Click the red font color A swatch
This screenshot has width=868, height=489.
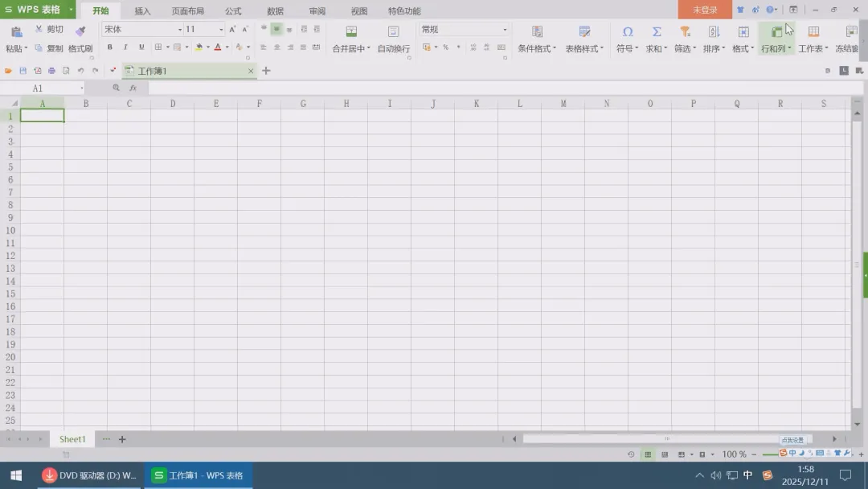[x=218, y=47]
